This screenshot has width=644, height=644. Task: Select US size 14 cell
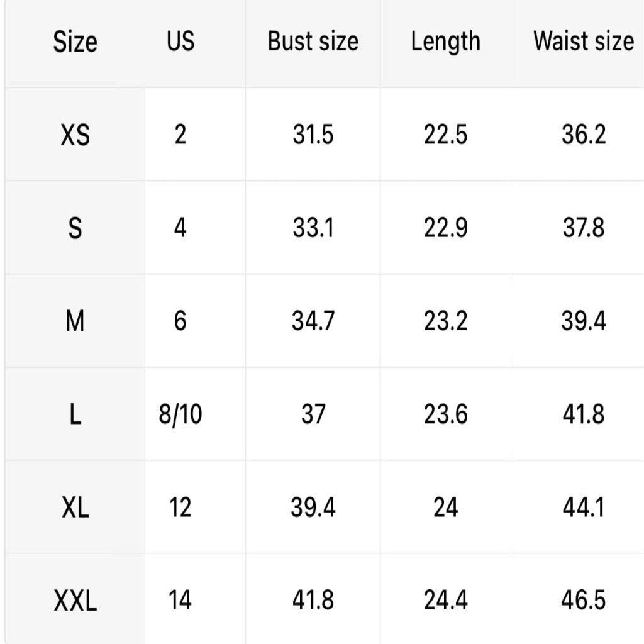pos(180,601)
